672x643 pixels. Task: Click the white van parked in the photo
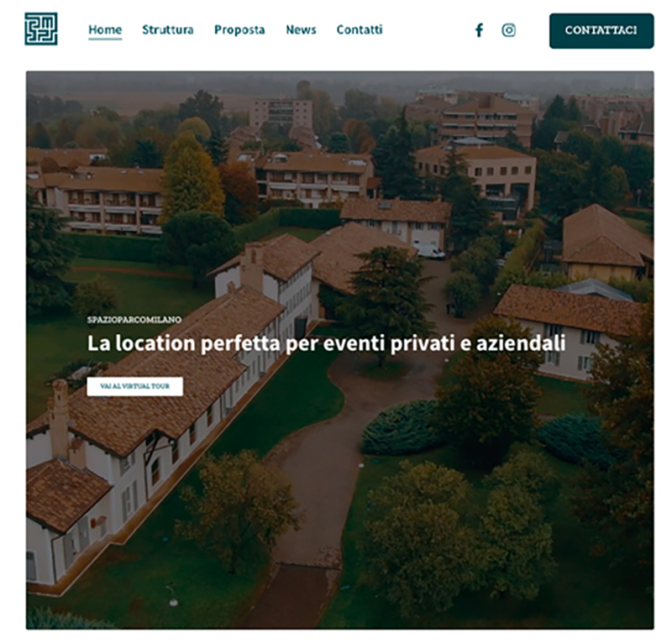point(428,249)
